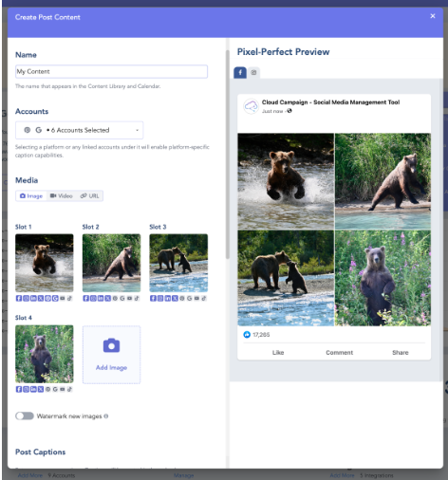Image resolution: width=448 pixels, height=480 pixels.
Task: Click the camera Add Image icon
Action: pyautogui.click(x=111, y=345)
